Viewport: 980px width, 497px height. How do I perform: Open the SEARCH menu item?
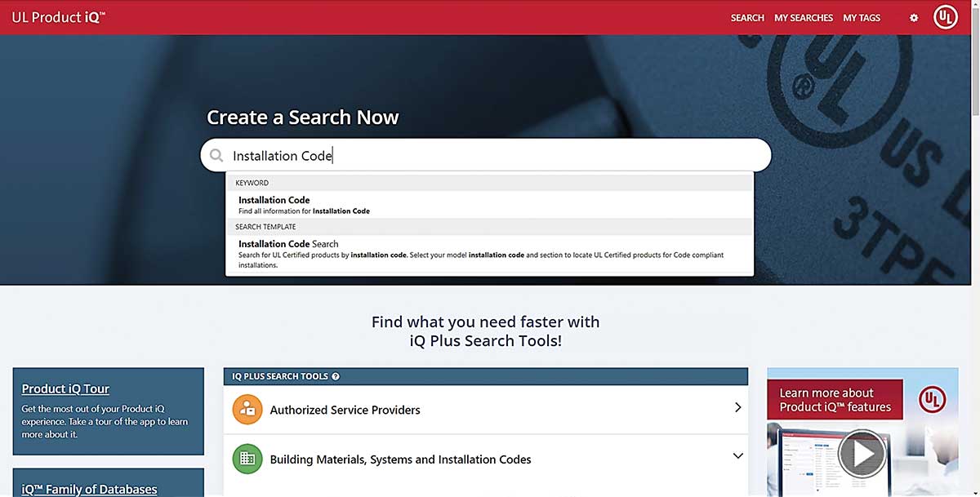click(747, 18)
